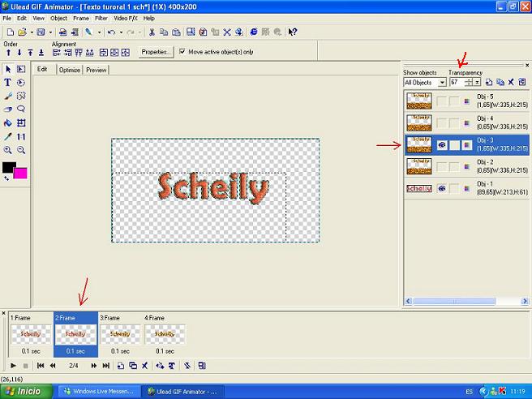Select the 3:Frame thumbnail
Viewport: 532px width, 399px height.
pyautogui.click(x=120, y=334)
